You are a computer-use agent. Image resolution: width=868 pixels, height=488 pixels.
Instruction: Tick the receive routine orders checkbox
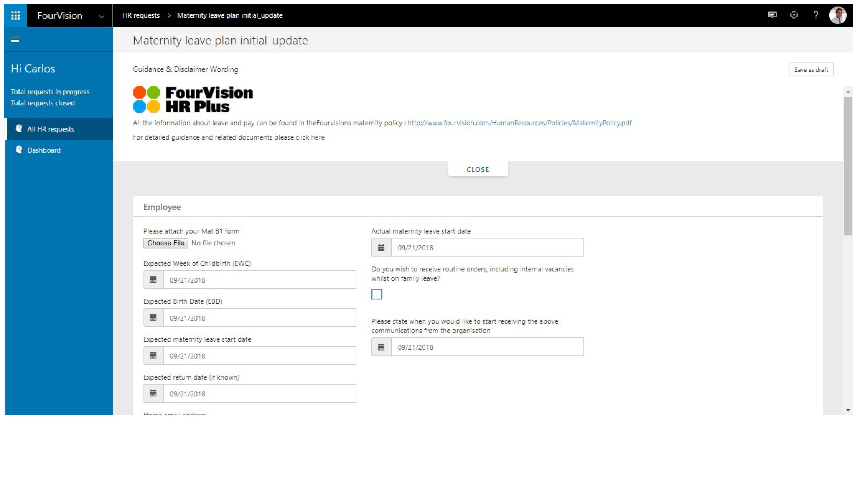pyautogui.click(x=376, y=294)
